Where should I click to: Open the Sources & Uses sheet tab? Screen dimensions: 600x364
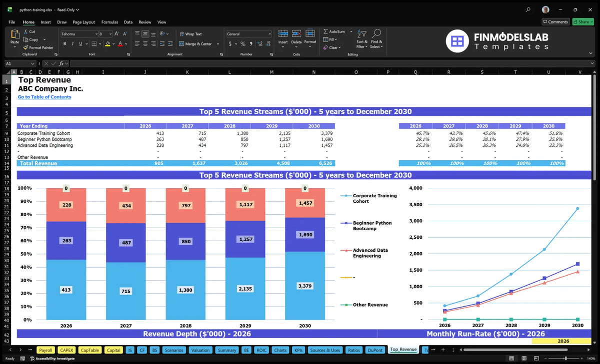(x=325, y=350)
